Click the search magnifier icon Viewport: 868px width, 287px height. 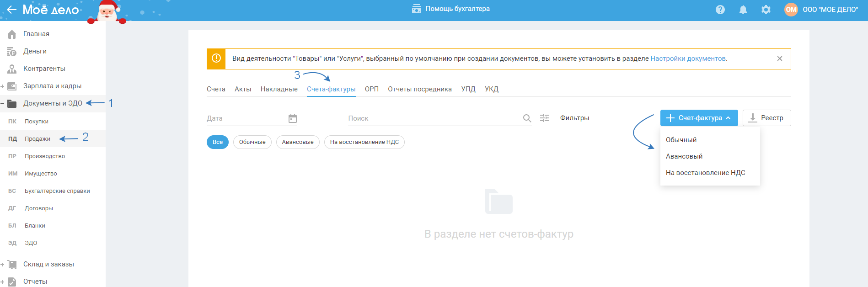[527, 118]
